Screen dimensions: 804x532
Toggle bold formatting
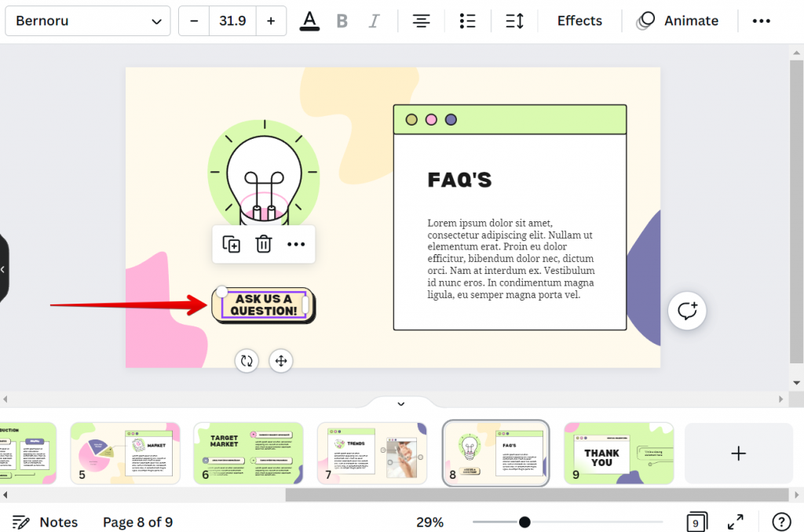pyautogui.click(x=342, y=20)
